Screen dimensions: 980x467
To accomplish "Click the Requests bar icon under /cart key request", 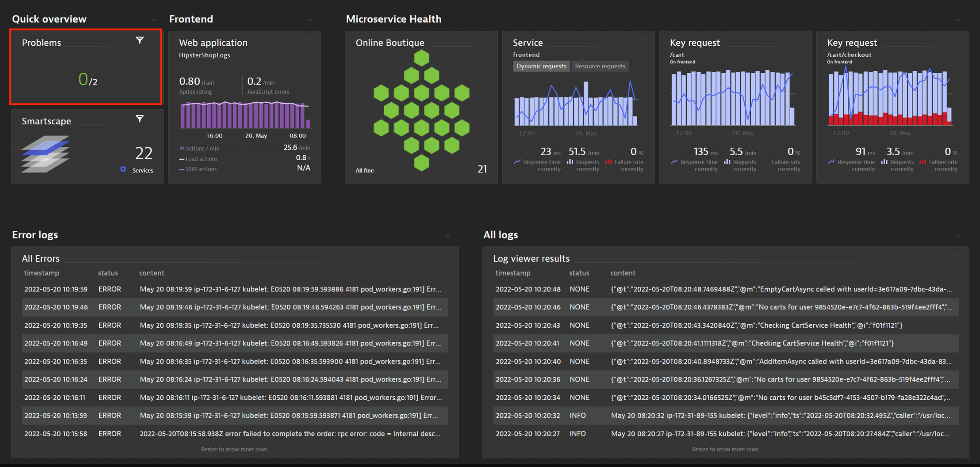I will click(x=727, y=162).
